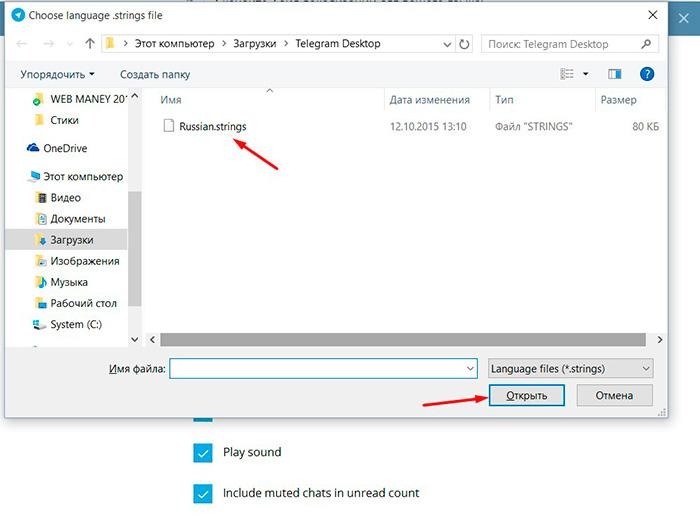The image size is (700, 528).
Task: Change view with the view mode icon
Action: point(567,74)
